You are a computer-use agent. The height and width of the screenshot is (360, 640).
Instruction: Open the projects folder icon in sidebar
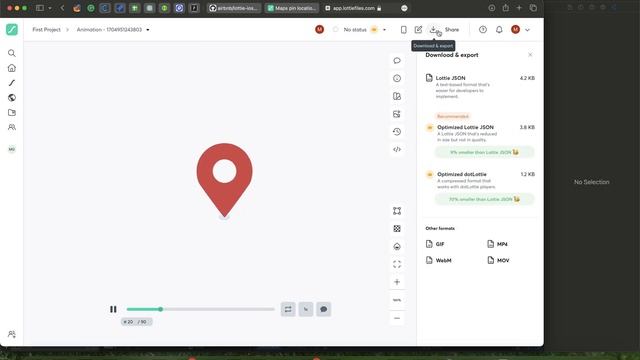12,112
